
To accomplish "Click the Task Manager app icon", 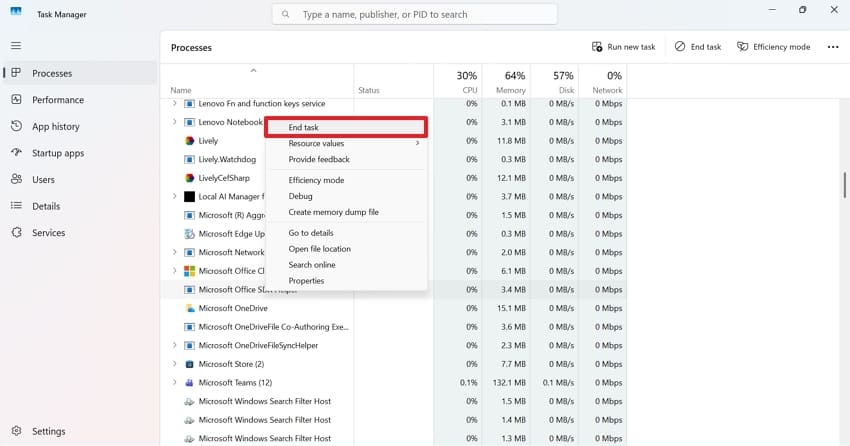I will [16, 11].
